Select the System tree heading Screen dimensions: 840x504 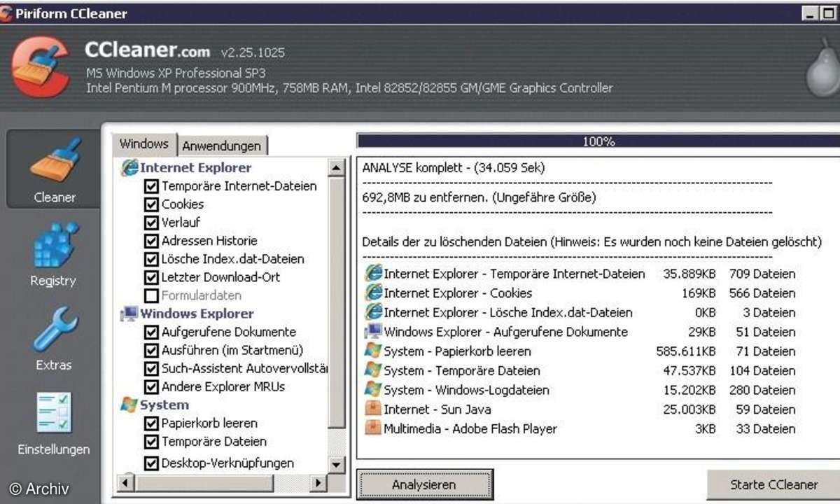[x=164, y=405]
